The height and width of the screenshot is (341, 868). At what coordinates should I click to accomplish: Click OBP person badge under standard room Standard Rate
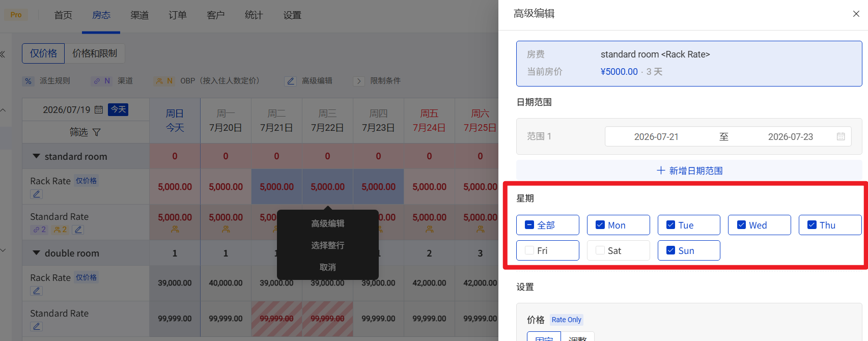[61, 230]
